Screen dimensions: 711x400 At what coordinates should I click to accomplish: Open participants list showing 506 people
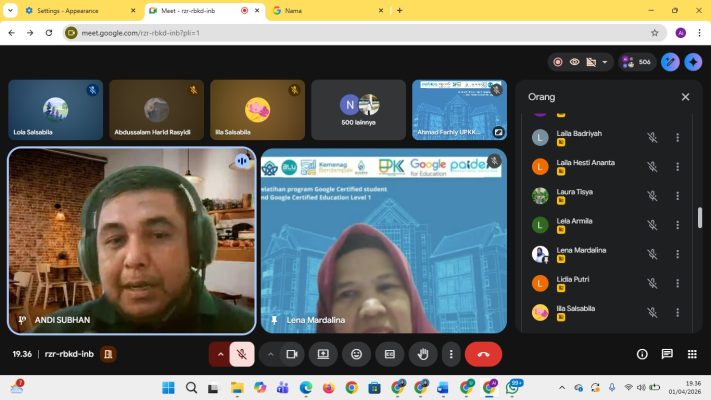(x=637, y=62)
